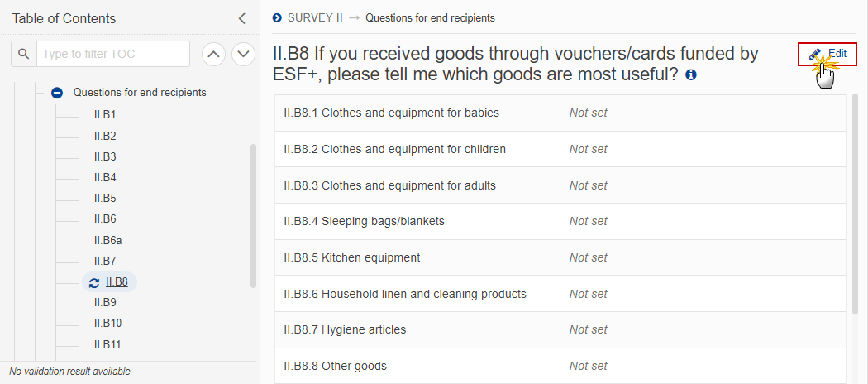Click the refresh icon beside II.B8

coord(94,282)
